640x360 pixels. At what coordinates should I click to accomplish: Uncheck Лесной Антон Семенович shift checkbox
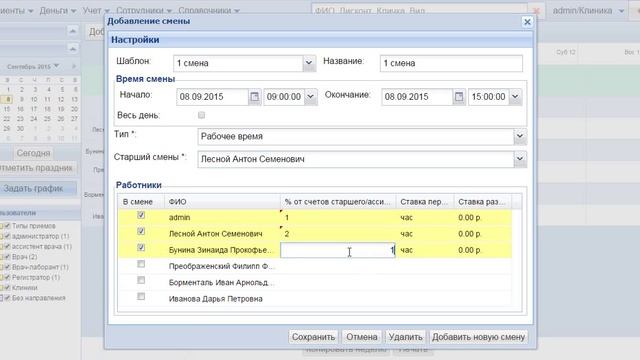coord(141,231)
